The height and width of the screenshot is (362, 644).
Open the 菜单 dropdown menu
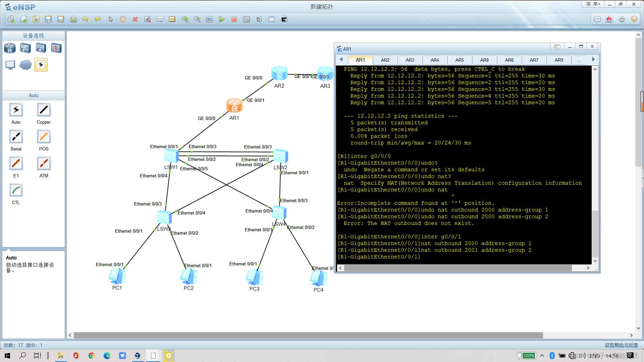coord(593,4)
